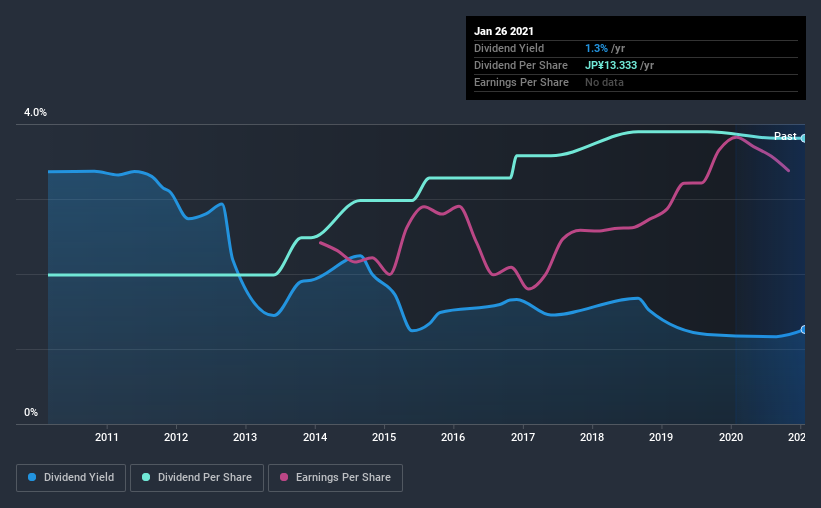This screenshot has width=821, height=508.
Task: Toggle the Earnings Per Share legend button
Action: pos(335,478)
